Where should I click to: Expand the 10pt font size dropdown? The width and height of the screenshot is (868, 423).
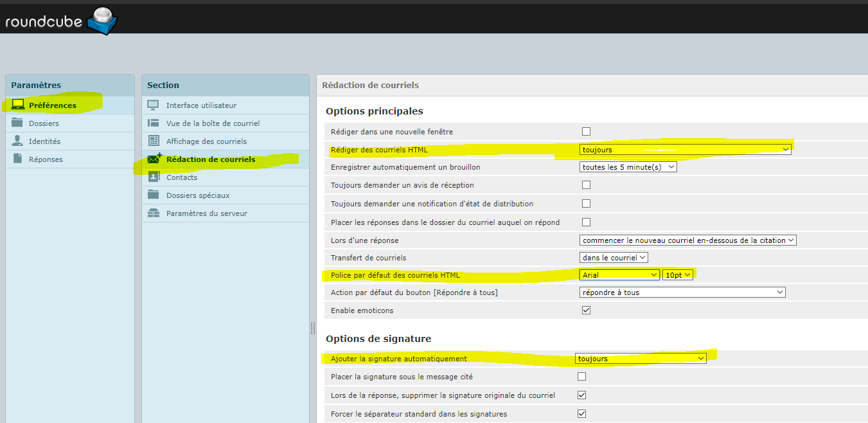coord(678,275)
